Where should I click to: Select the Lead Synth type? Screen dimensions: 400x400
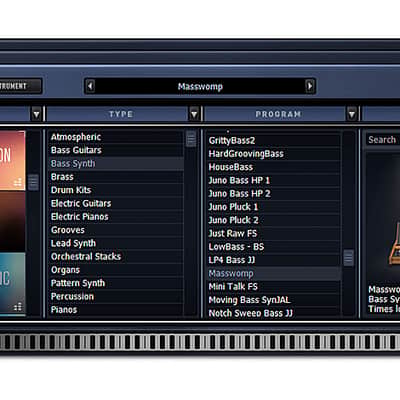pyautogui.click(x=116, y=243)
